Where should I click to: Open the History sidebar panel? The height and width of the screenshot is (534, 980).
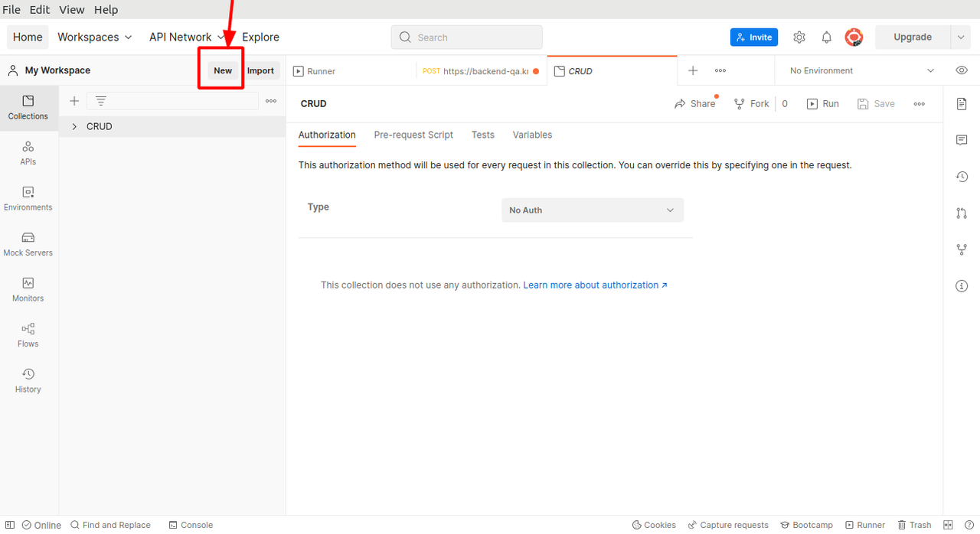28,380
